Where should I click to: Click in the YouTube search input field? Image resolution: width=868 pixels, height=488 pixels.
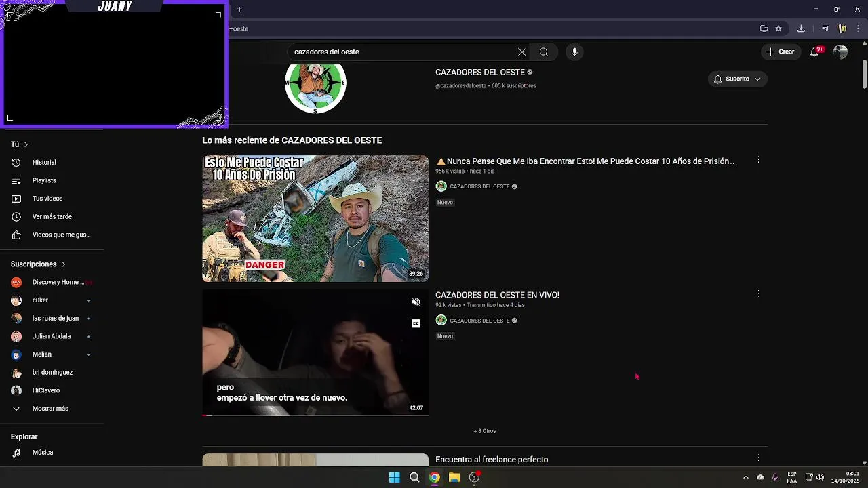(x=403, y=52)
